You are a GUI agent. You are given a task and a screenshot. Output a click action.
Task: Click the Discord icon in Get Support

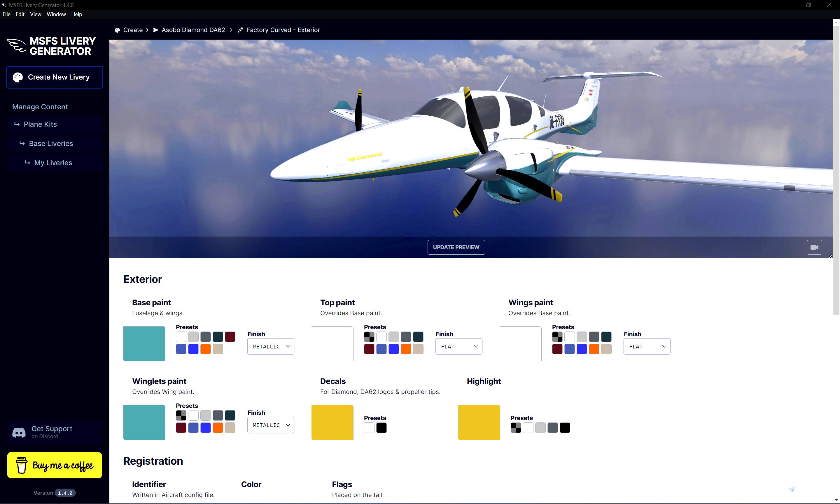click(x=19, y=432)
